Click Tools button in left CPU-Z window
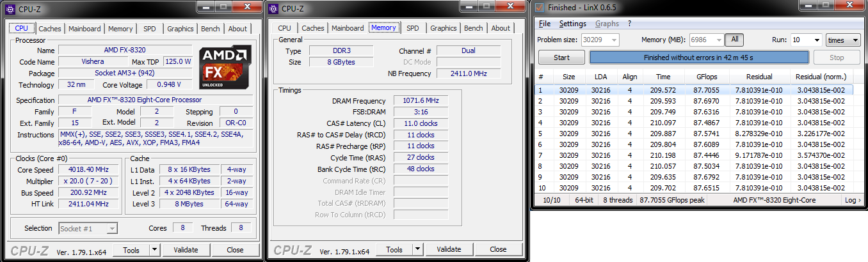This screenshot has width=868, height=262. [131, 250]
